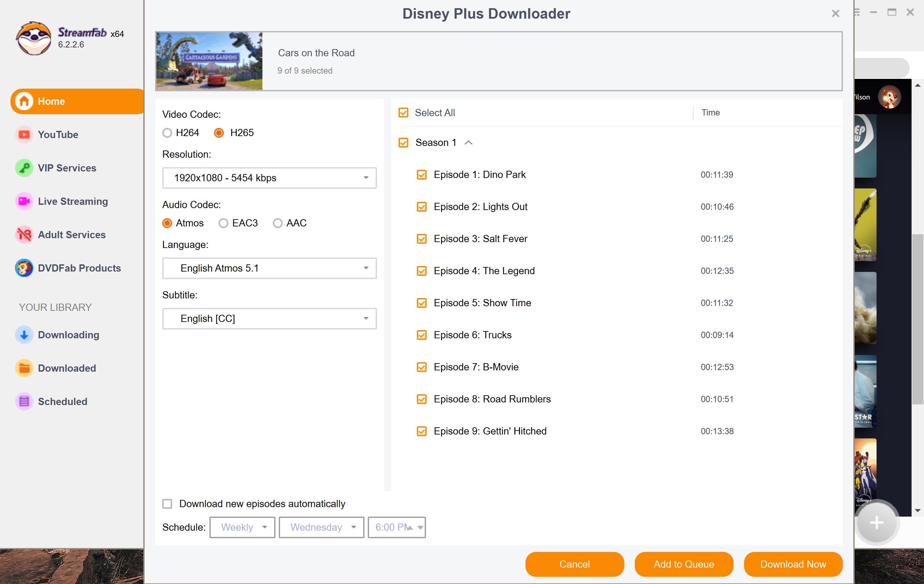The height and width of the screenshot is (584, 924).
Task: Open the Wednesday schedule day dropdown
Action: (x=321, y=527)
